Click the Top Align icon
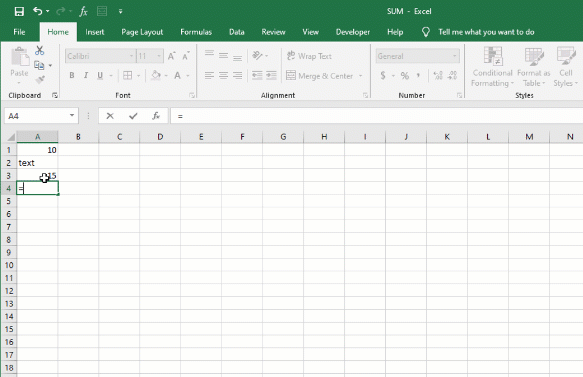Screen dimensions: 583x377 (209, 54)
